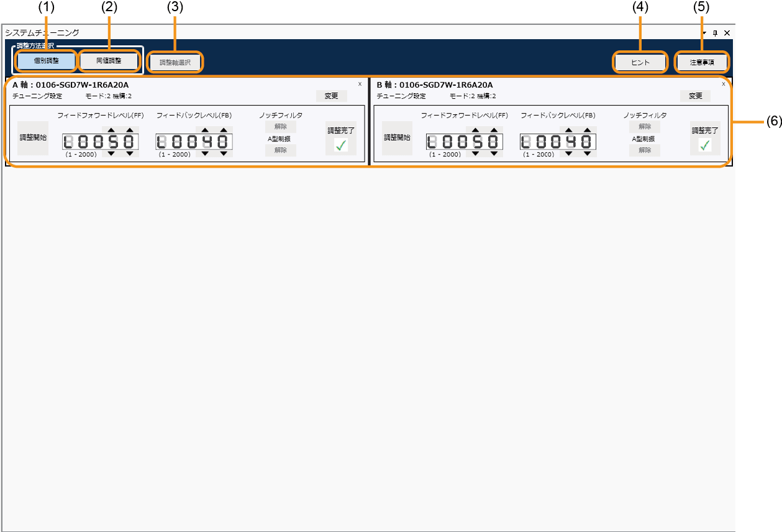Click A-axis FF tens digit up arrow

(111, 130)
